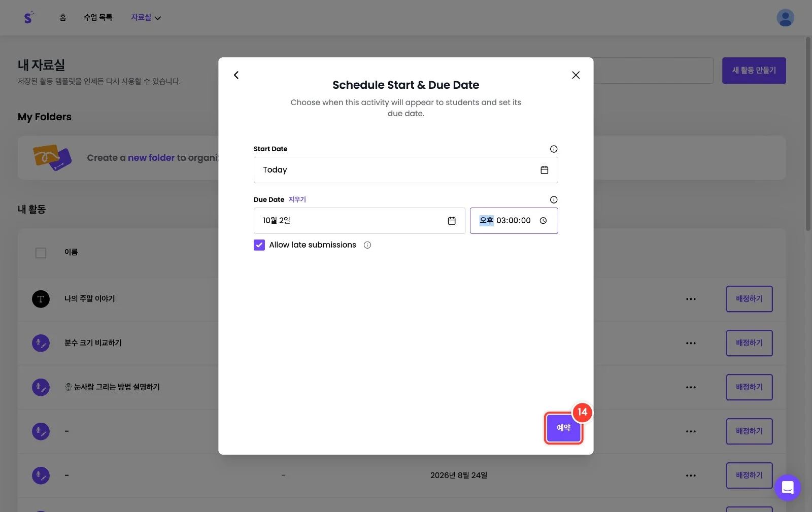Open the Due Date calendar icon

[452, 221]
